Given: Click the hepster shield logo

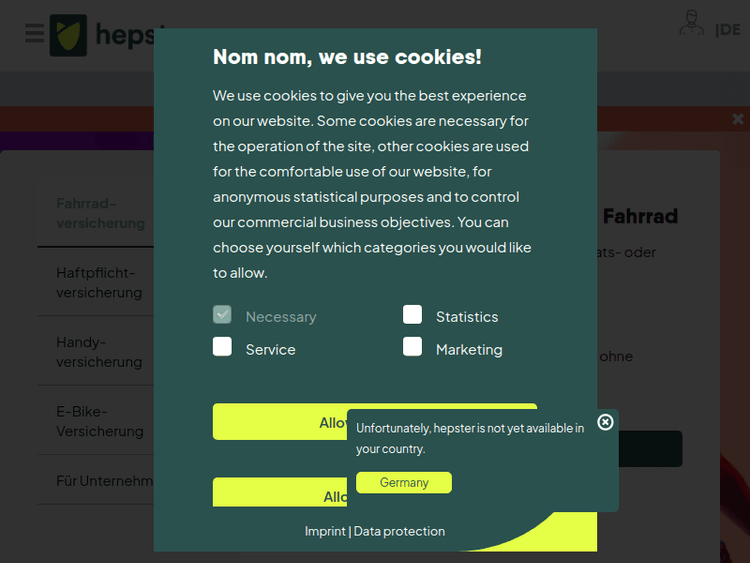Looking at the screenshot, I should point(68,34).
